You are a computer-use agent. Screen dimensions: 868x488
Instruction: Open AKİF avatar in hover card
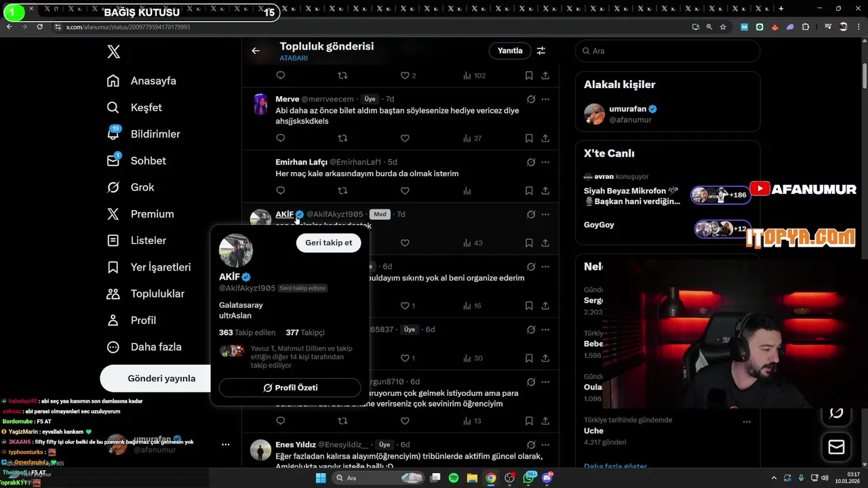(x=236, y=251)
